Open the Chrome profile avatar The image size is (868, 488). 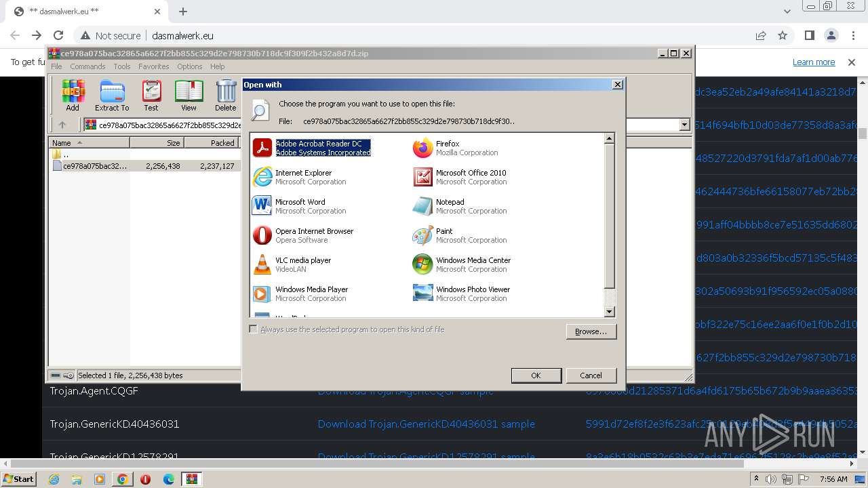[831, 35]
